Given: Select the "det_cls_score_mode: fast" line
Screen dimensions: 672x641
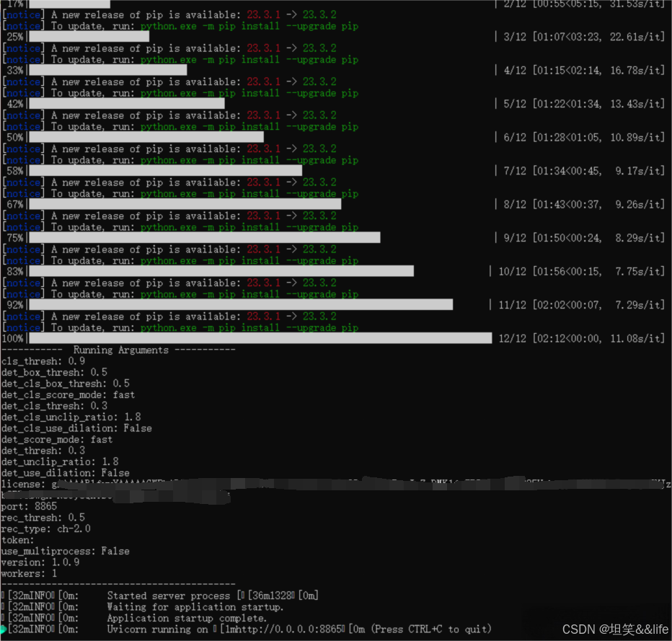Looking at the screenshot, I should pyautogui.click(x=68, y=394).
